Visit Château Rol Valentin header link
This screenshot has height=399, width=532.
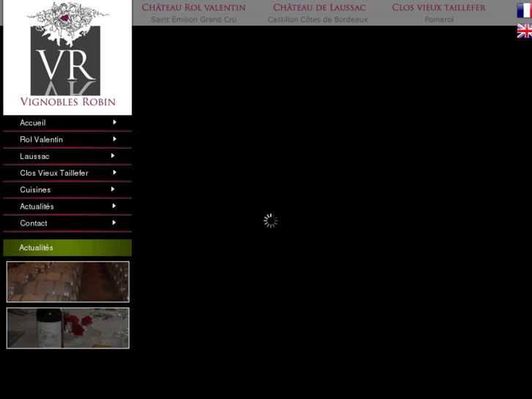[194, 7]
